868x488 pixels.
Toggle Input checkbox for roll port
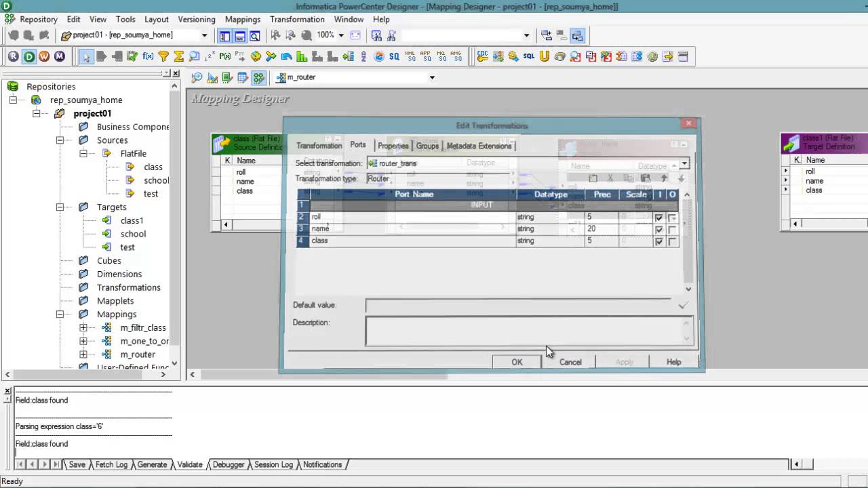click(658, 218)
